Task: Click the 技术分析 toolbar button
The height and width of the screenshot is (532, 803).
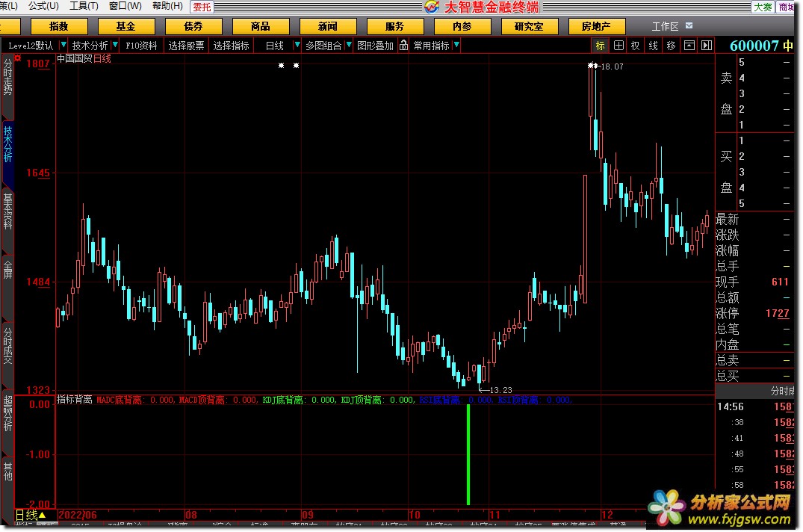Action: [90, 46]
